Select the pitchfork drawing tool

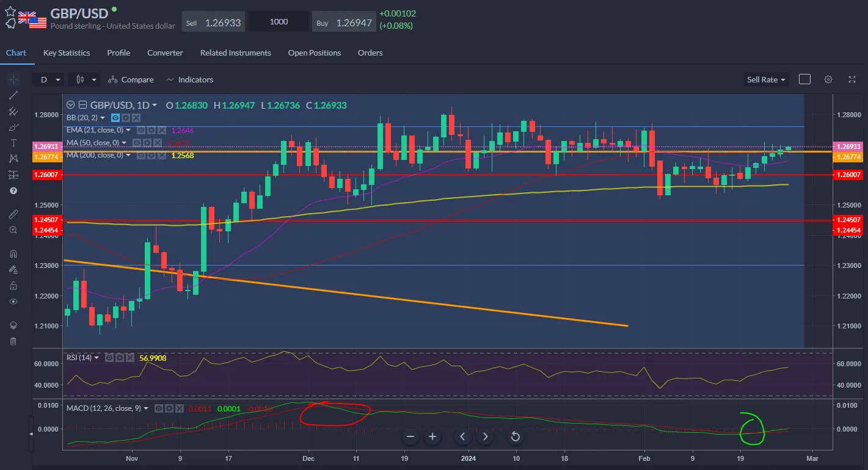click(x=13, y=111)
